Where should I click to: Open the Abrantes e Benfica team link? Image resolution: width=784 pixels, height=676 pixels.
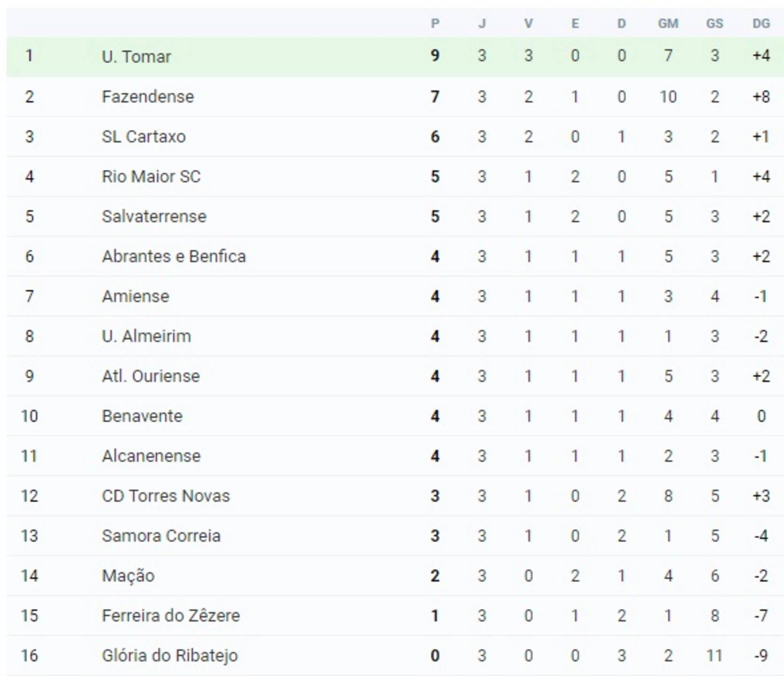pyautogui.click(x=174, y=256)
